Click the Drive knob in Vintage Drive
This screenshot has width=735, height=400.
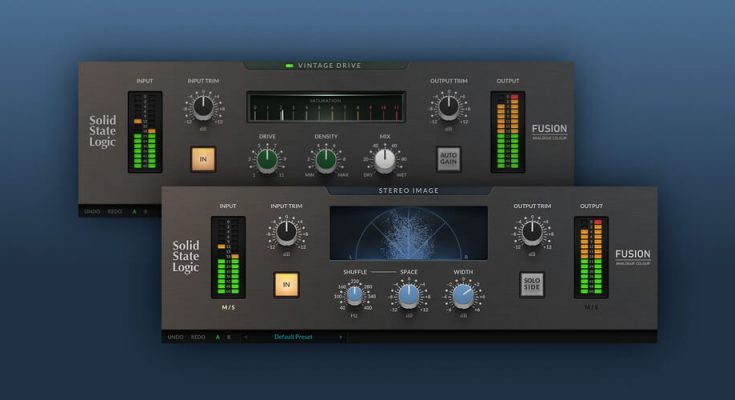[x=266, y=158]
